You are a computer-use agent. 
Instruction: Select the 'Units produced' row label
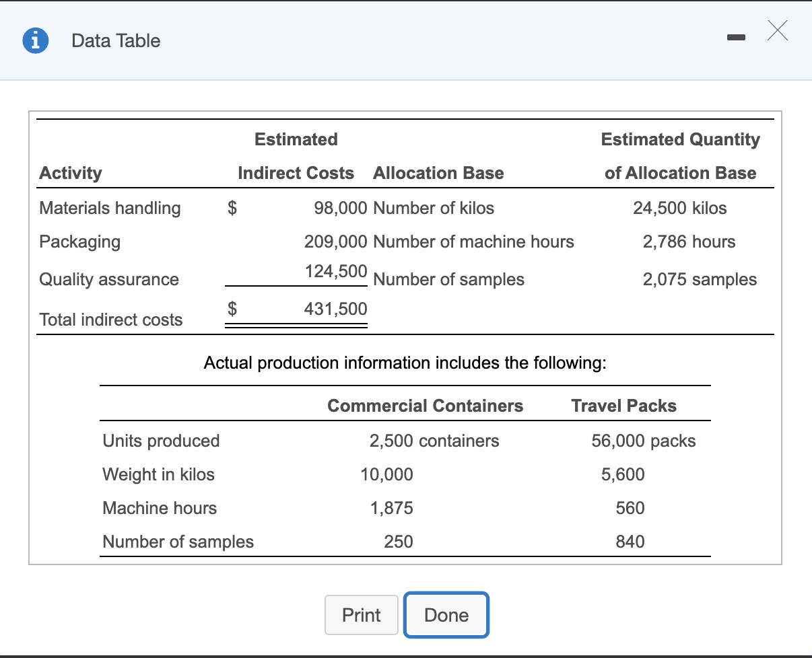point(161,441)
